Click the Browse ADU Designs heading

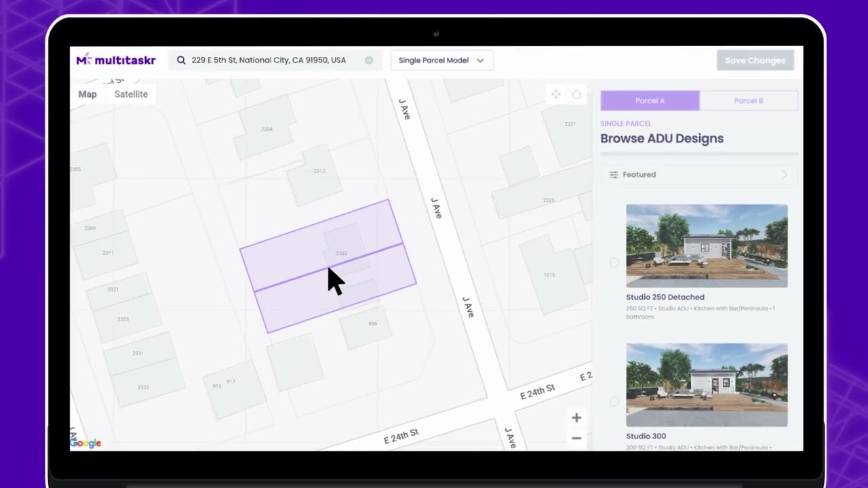(x=662, y=138)
